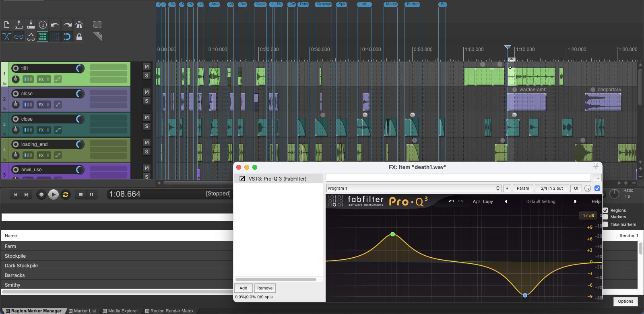Enable the Take markers checkbox
Viewport: 644px width, 314px height.
(x=606, y=224)
